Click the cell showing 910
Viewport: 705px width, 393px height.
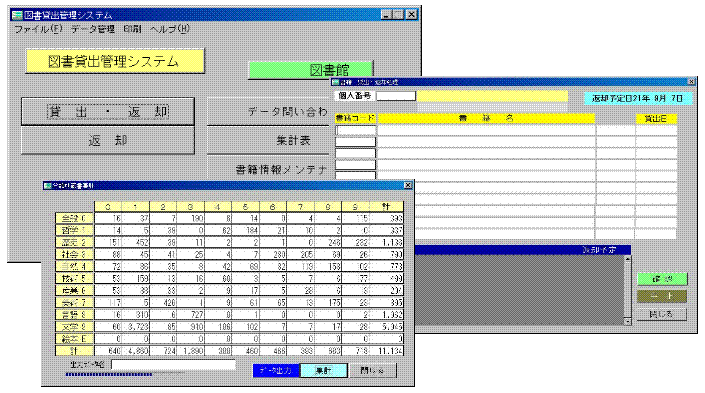pos(191,327)
